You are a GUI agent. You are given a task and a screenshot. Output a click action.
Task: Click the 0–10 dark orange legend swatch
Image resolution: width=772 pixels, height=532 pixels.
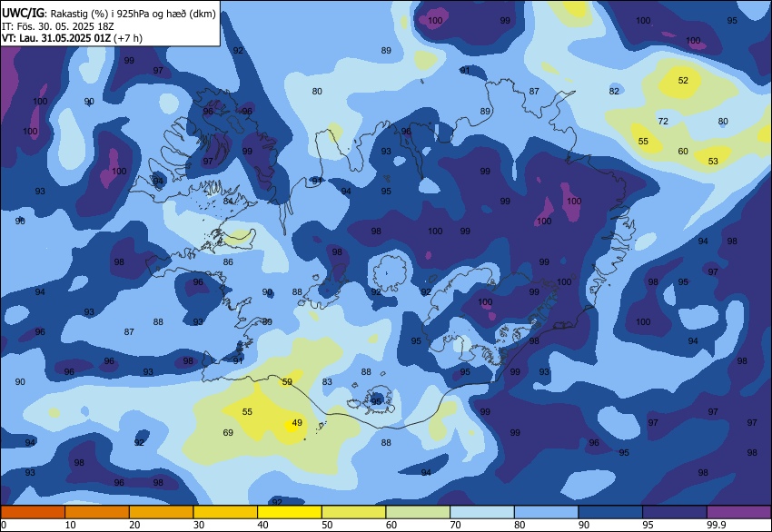[x=33, y=512]
